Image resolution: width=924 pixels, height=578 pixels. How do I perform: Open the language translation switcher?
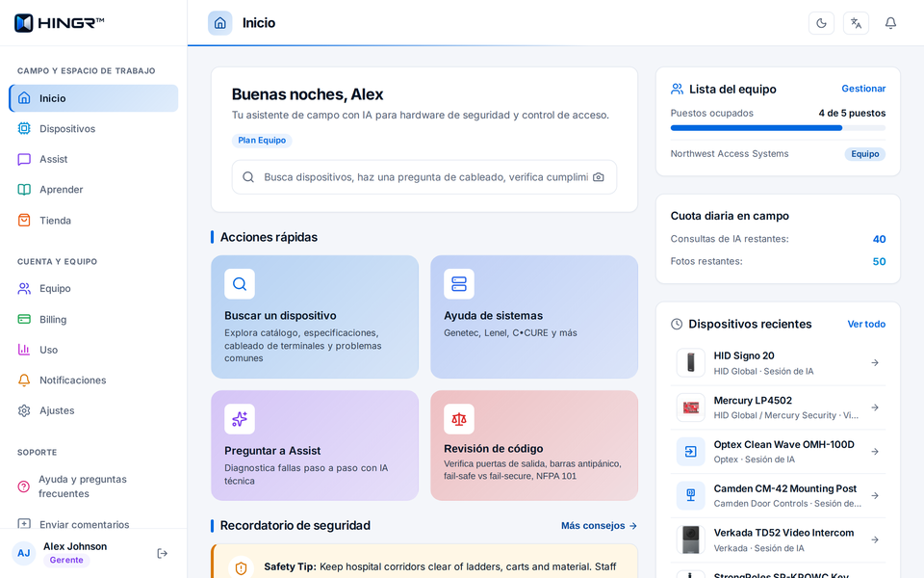(856, 23)
